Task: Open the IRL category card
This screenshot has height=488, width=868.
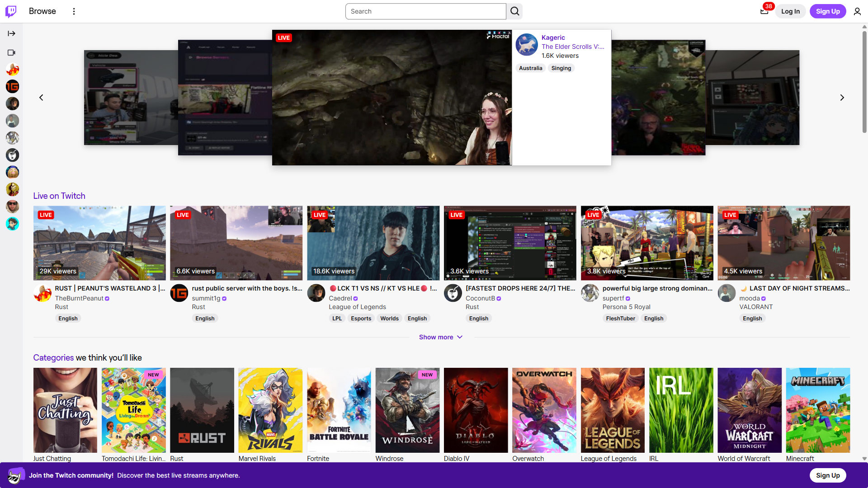Action: coord(681,410)
